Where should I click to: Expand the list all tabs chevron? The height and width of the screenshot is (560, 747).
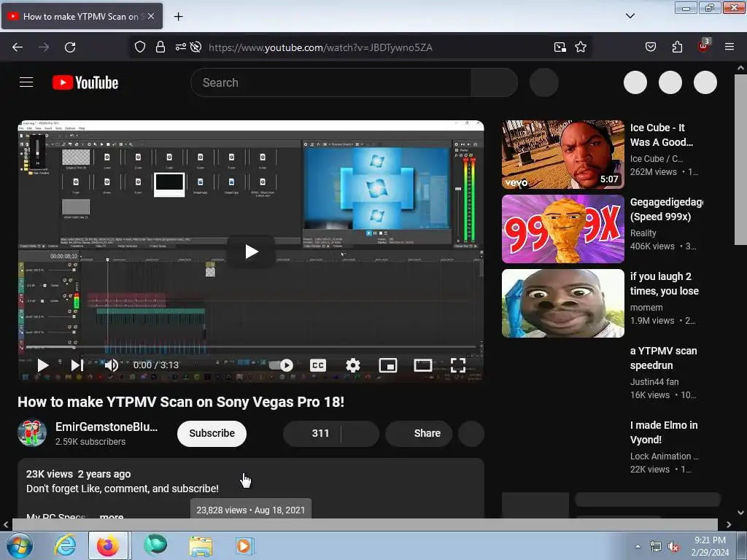630,16
